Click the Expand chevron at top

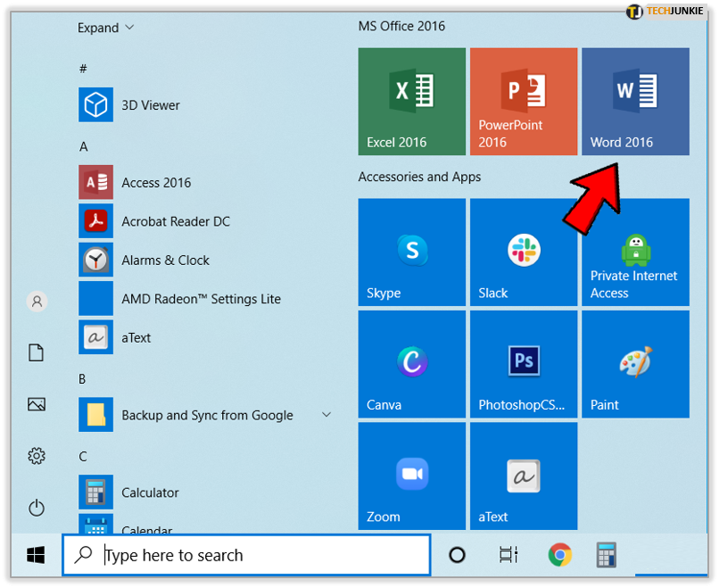coord(129,28)
